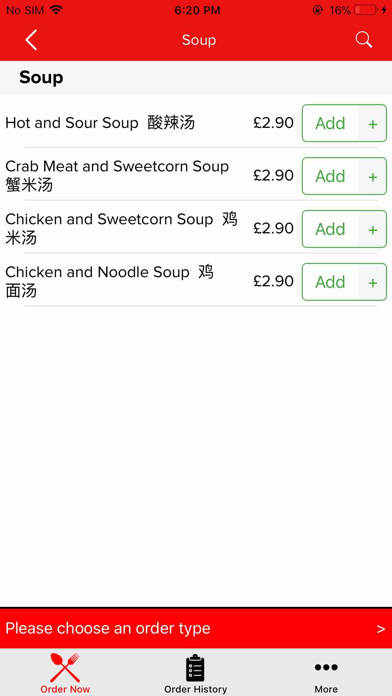Open the More three-dots icon
Screen dimensions: 392x696
click(x=326, y=667)
